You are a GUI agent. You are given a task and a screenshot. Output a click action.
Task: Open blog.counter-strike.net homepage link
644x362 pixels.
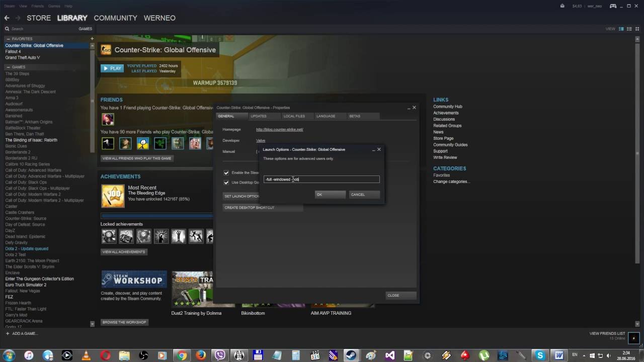coord(279,130)
